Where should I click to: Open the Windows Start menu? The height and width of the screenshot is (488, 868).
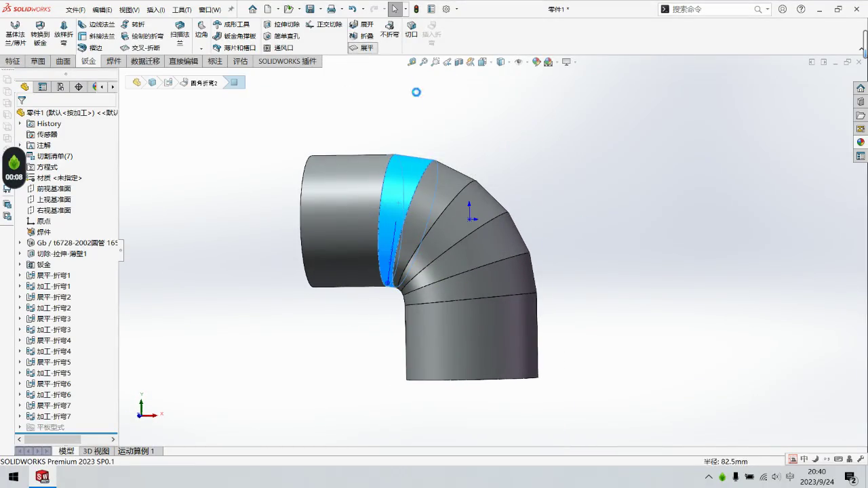pyautogui.click(x=13, y=476)
